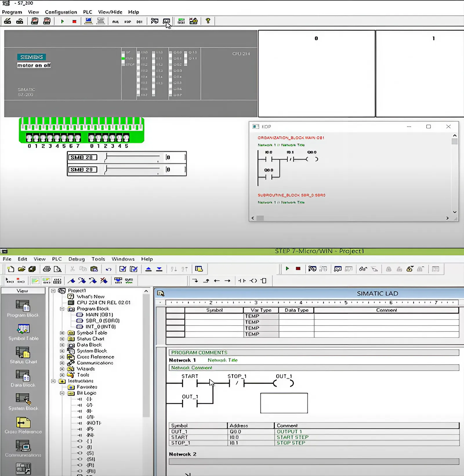Click the OUT_1 coil in Network 1
This screenshot has height=476, width=464.
click(x=283, y=383)
